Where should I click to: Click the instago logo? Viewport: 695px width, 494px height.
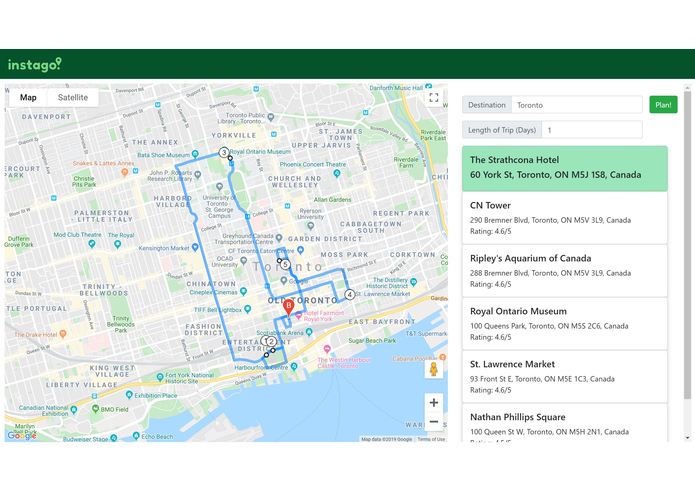[x=35, y=65]
